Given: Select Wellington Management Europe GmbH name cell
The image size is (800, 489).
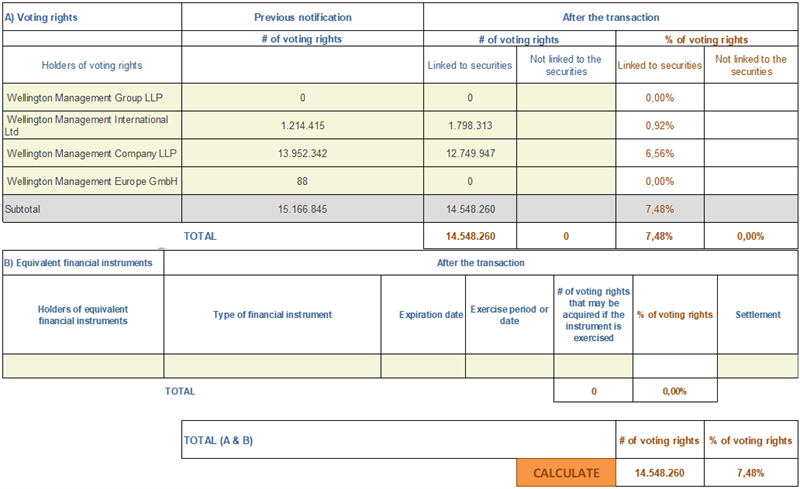Looking at the screenshot, I should (92, 181).
